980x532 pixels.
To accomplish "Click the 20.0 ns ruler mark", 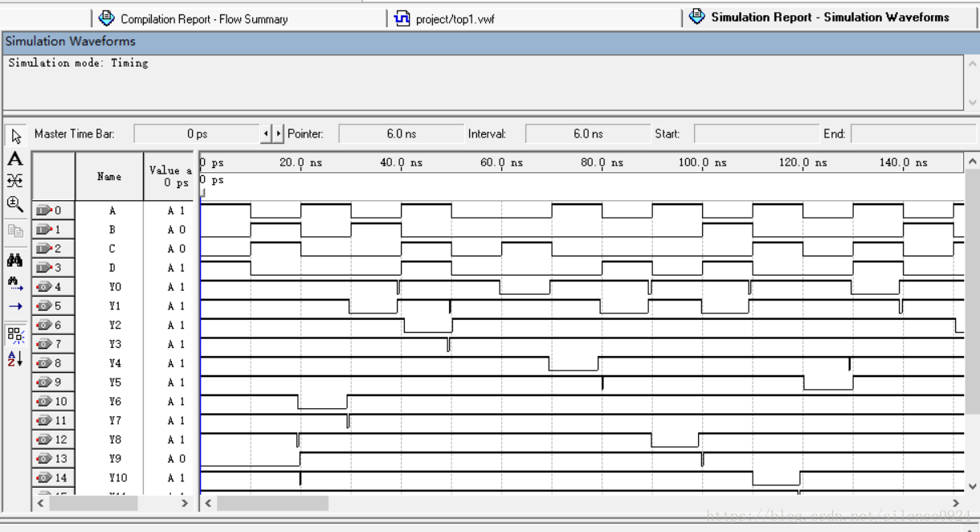I will [300, 162].
